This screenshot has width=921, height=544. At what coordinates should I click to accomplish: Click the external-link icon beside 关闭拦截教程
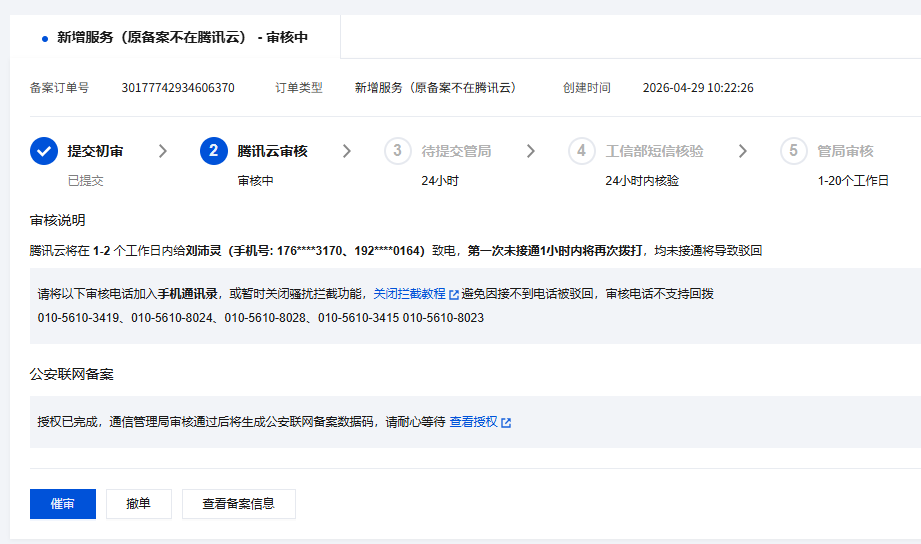(x=453, y=294)
